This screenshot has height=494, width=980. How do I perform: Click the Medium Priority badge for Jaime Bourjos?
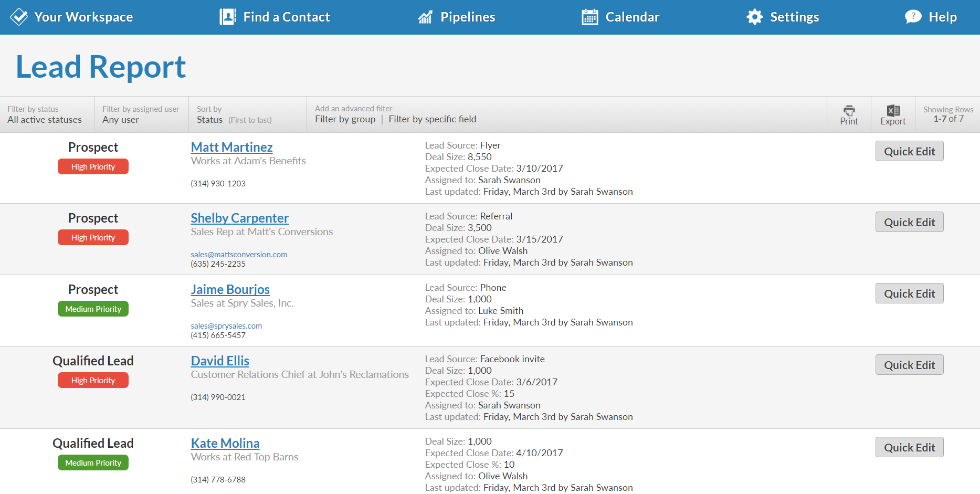(x=93, y=309)
